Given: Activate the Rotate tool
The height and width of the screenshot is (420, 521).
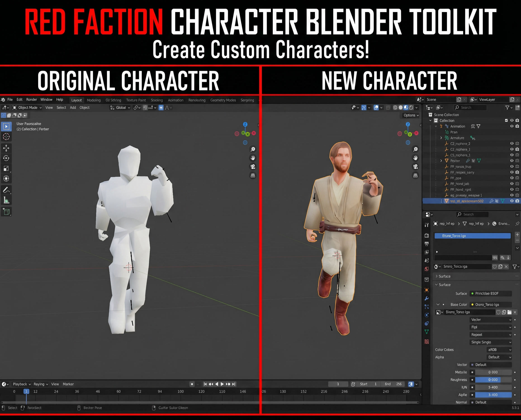Looking at the screenshot, I should tap(6, 158).
